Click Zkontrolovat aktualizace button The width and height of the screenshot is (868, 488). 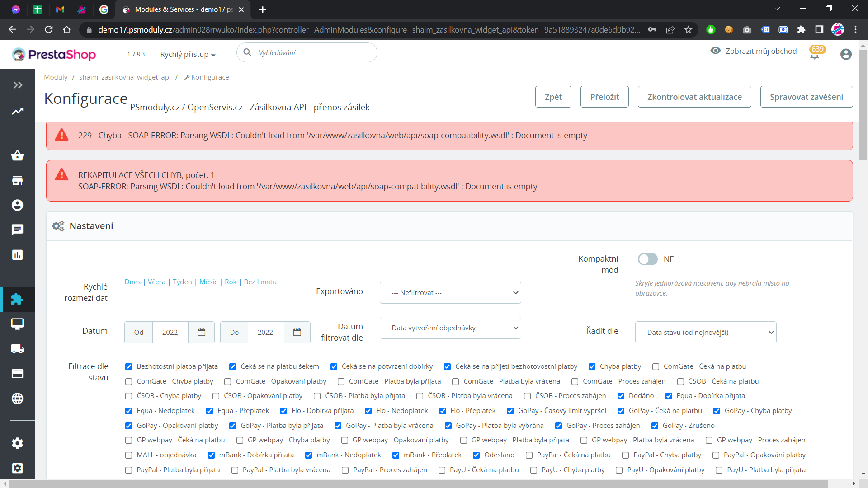tap(694, 97)
